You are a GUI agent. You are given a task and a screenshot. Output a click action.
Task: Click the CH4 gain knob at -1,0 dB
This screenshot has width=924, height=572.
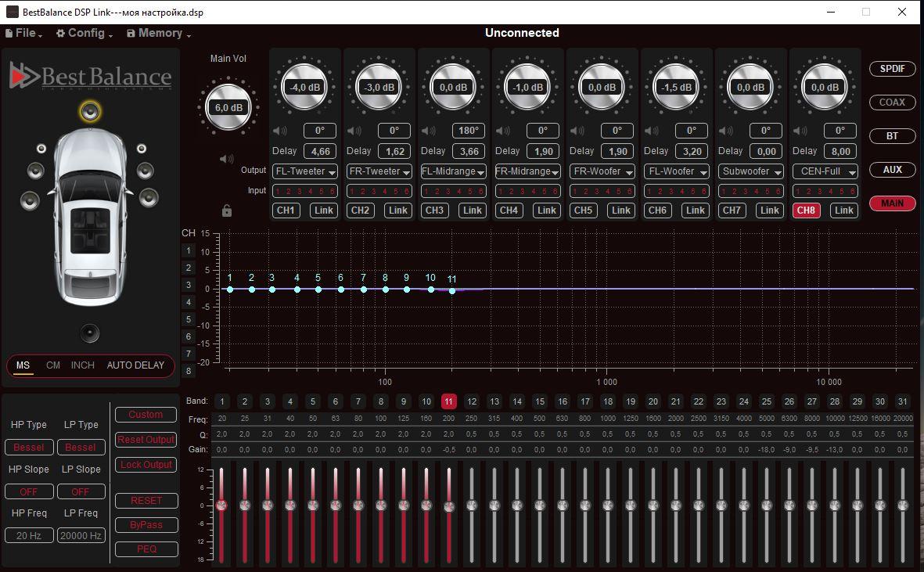tap(527, 87)
